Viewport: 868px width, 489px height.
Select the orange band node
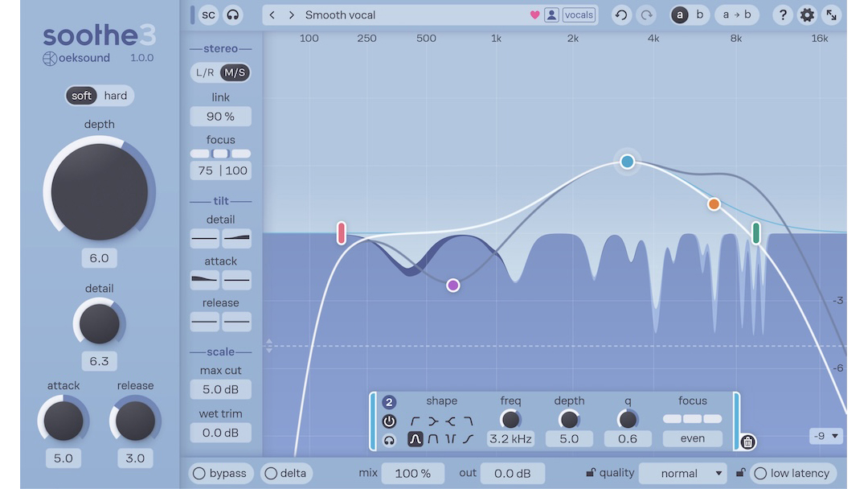tap(714, 204)
